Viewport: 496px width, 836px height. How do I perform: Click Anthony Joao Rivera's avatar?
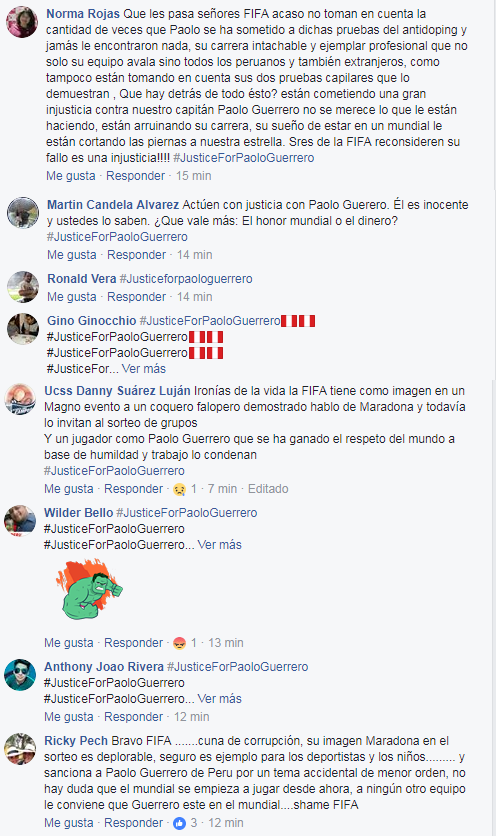pyautogui.click(x=20, y=674)
